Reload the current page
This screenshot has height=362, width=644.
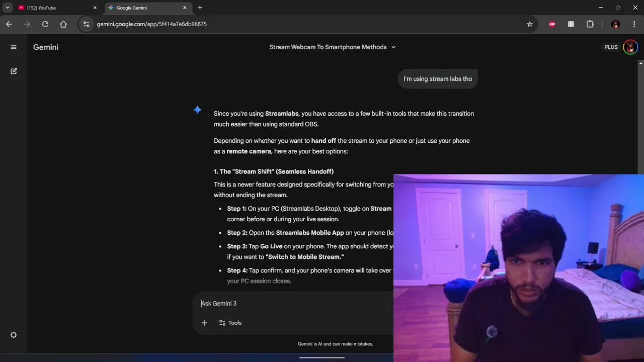[x=45, y=24]
